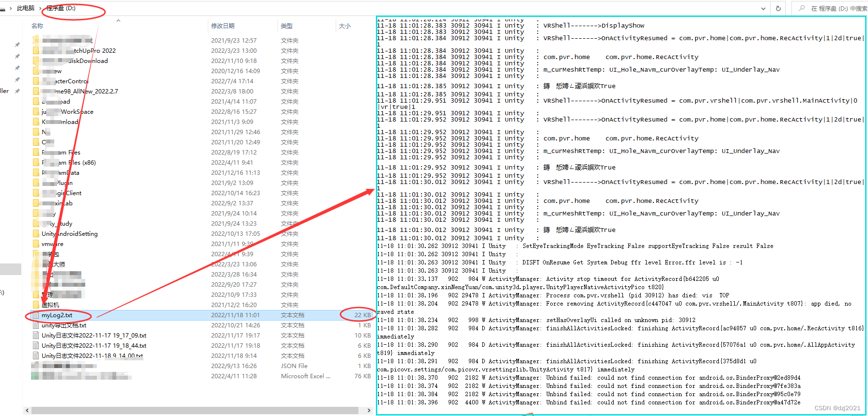The image size is (868, 416).
Task: Sort files by the 修改日期 column
Action: [223, 26]
